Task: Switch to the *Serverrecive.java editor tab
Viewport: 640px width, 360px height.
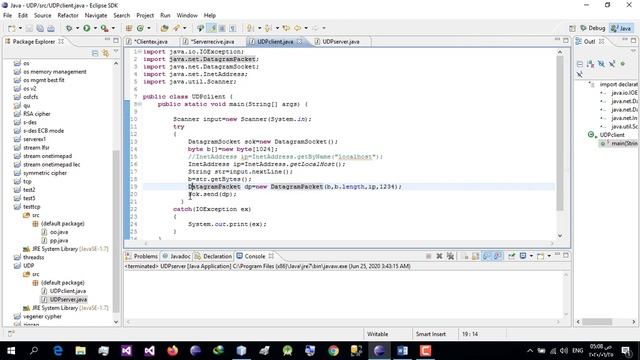Action: tap(212, 42)
